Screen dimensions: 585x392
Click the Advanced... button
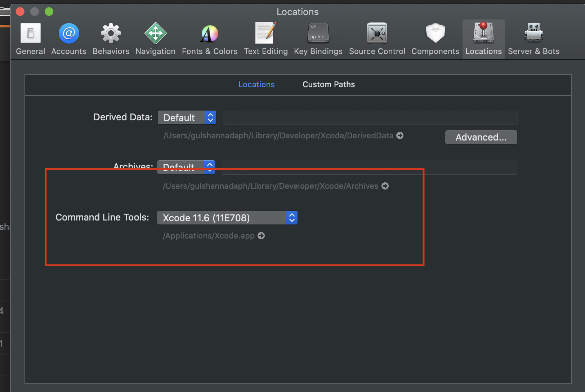pos(481,137)
